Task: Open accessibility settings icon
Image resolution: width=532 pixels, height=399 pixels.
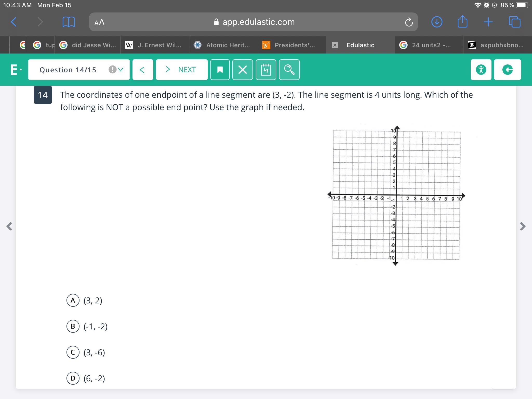Action: (x=481, y=70)
